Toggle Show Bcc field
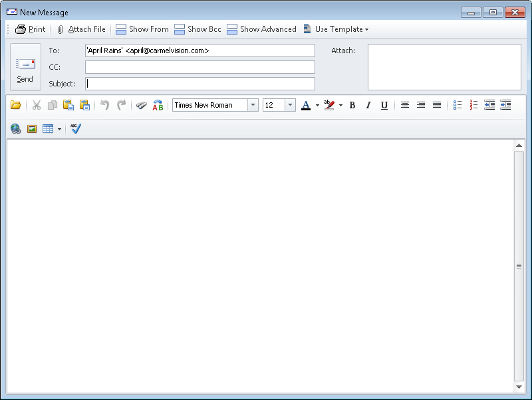532x400 pixels. coord(198,29)
